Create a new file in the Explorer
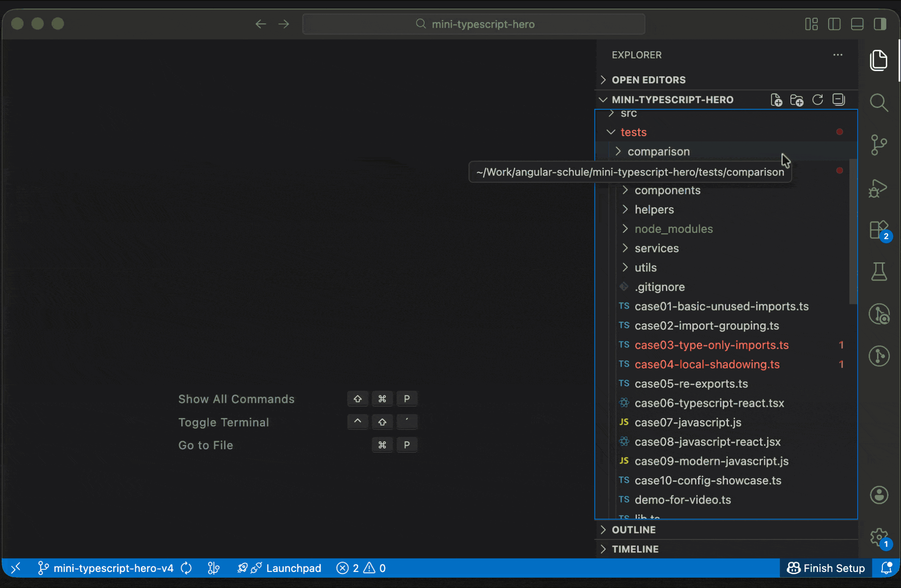 [777, 100]
